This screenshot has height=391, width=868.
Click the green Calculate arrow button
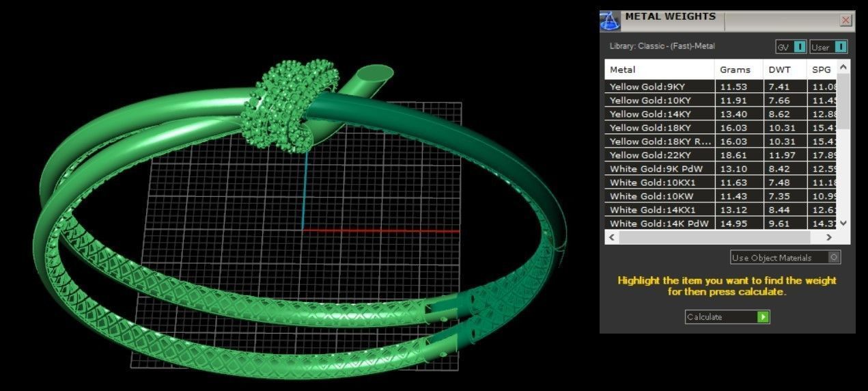tap(764, 317)
